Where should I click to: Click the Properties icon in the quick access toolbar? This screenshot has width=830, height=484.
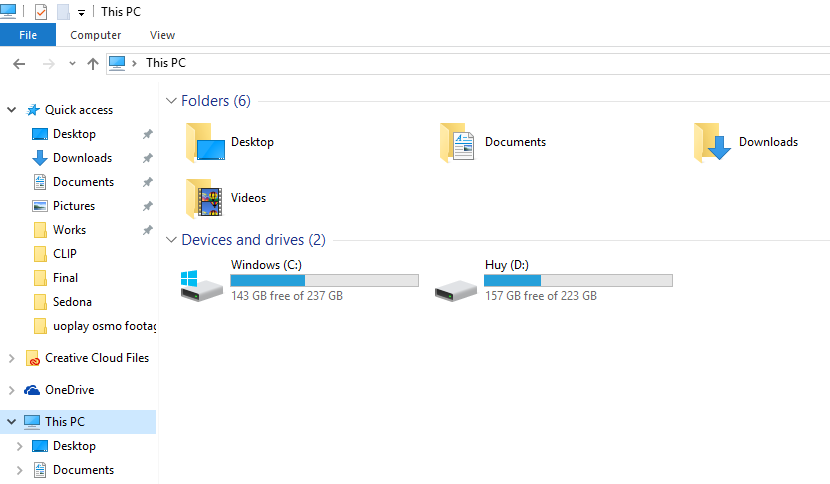click(41, 12)
